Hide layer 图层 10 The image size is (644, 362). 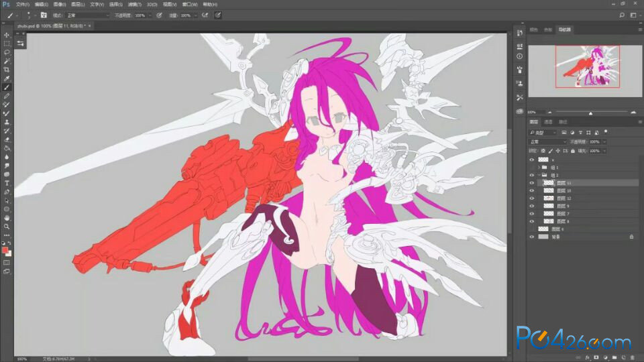[x=532, y=190]
